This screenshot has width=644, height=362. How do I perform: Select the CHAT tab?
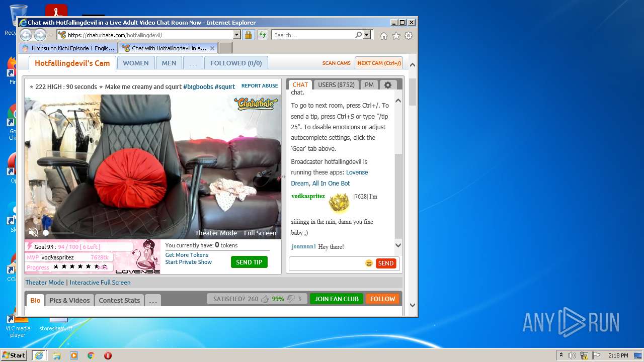300,85
